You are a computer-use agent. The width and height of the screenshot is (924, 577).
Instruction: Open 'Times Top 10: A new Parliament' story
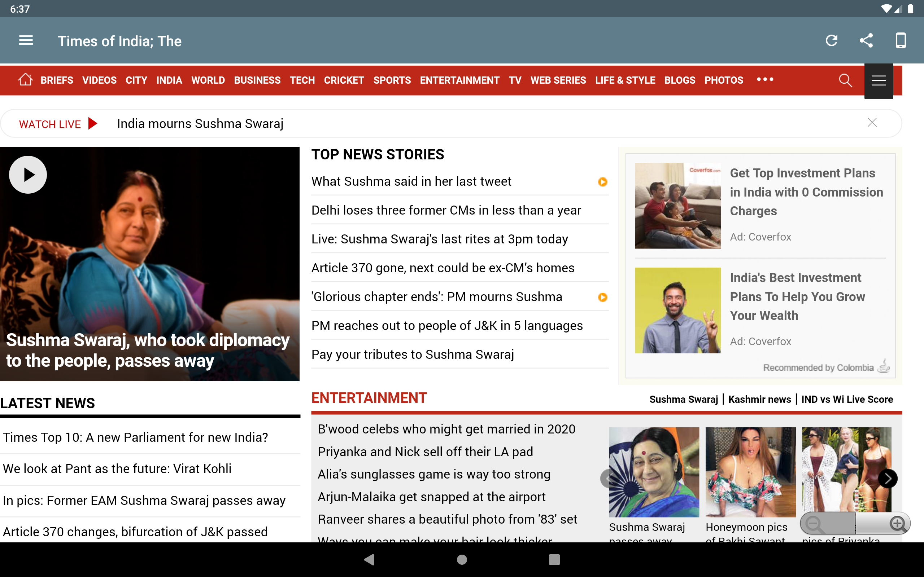pyautogui.click(x=136, y=437)
